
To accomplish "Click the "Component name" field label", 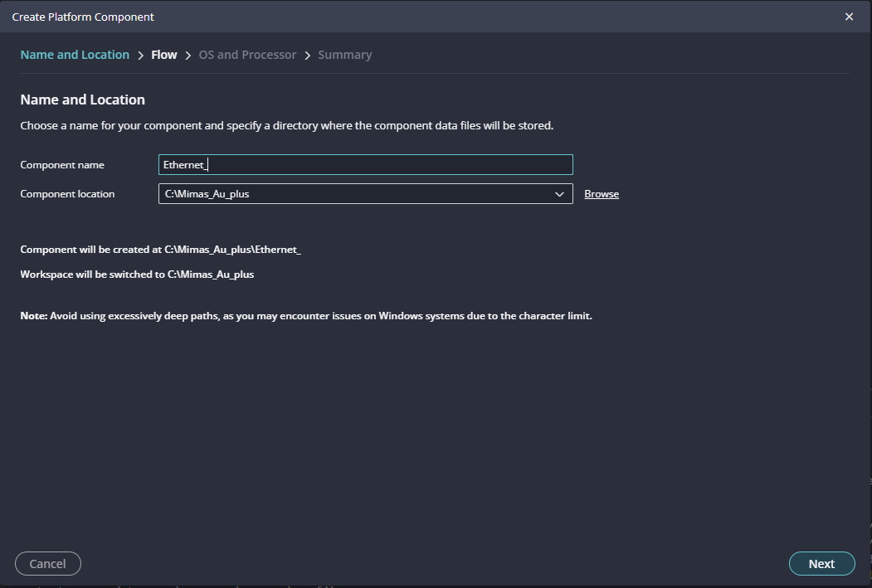I will pyautogui.click(x=62, y=165).
